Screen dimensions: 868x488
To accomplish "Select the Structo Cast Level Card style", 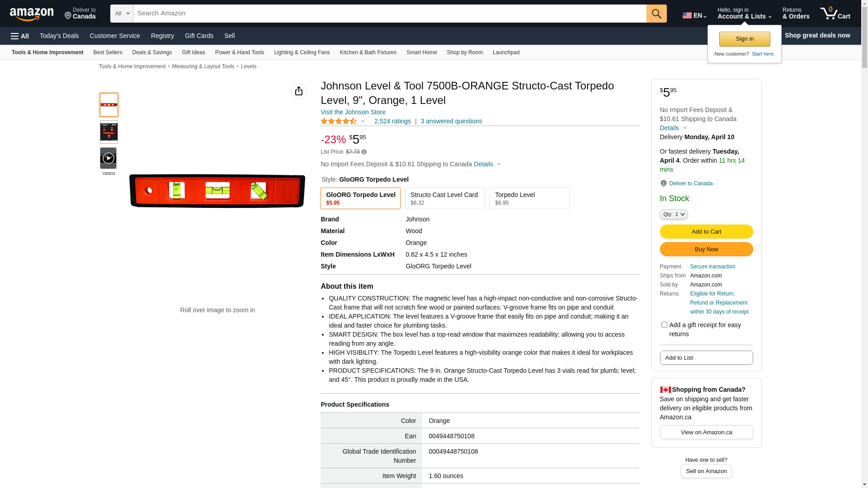I will (x=445, y=198).
